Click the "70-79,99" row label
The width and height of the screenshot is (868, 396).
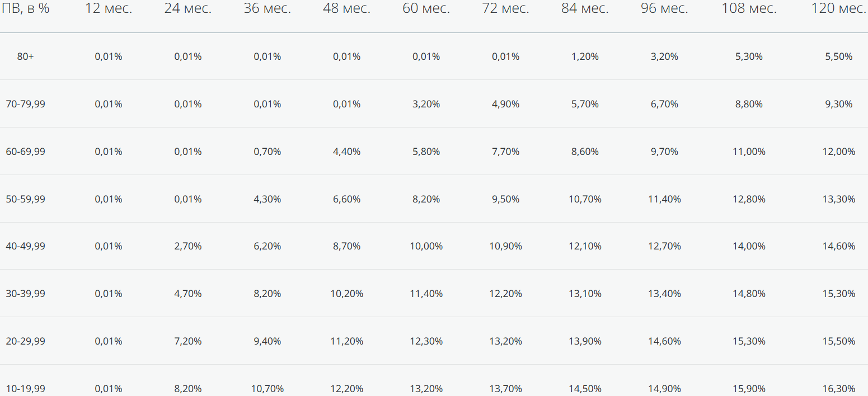click(25, 104)
